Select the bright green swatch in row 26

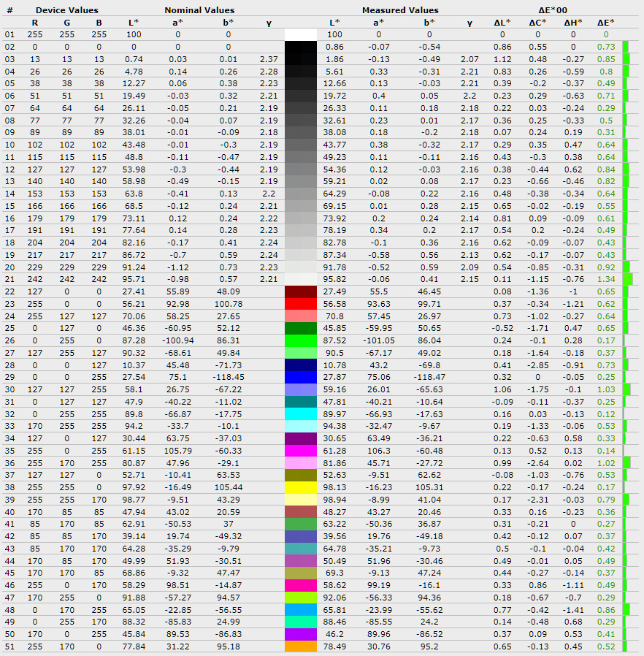300,340
